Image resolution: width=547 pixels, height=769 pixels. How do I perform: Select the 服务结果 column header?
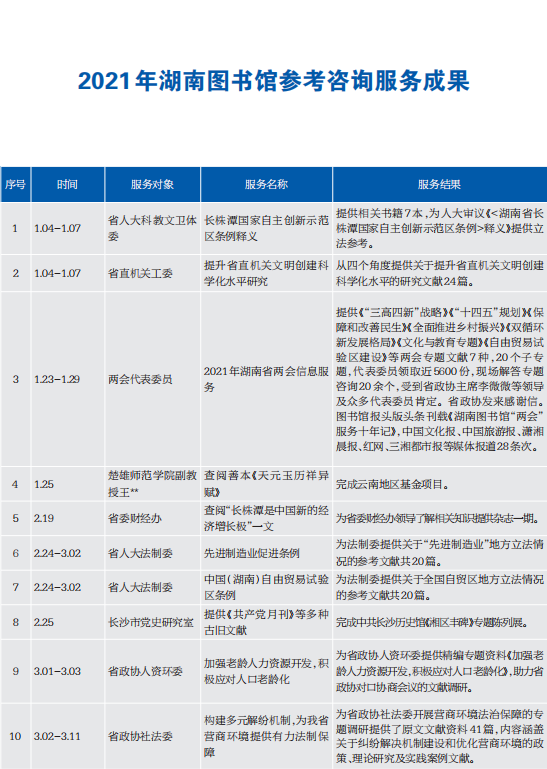click(440, 184)
